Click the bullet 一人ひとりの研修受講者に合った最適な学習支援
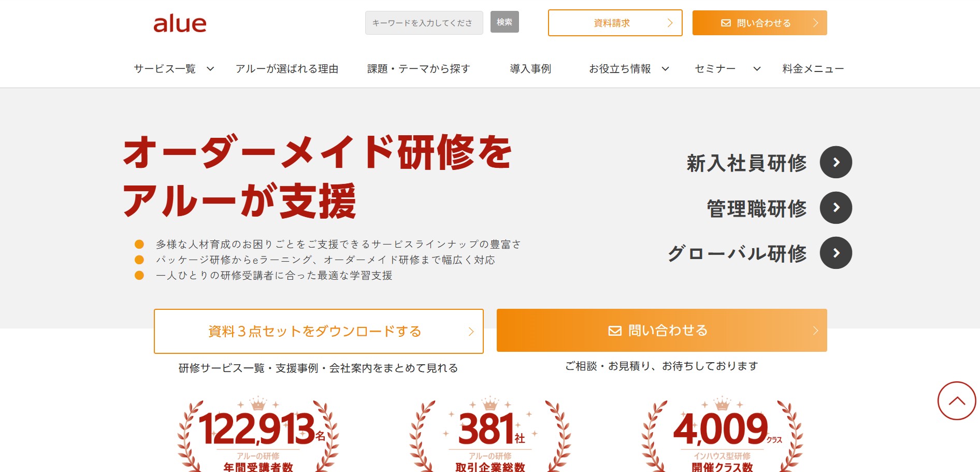 tap(274, 276)
